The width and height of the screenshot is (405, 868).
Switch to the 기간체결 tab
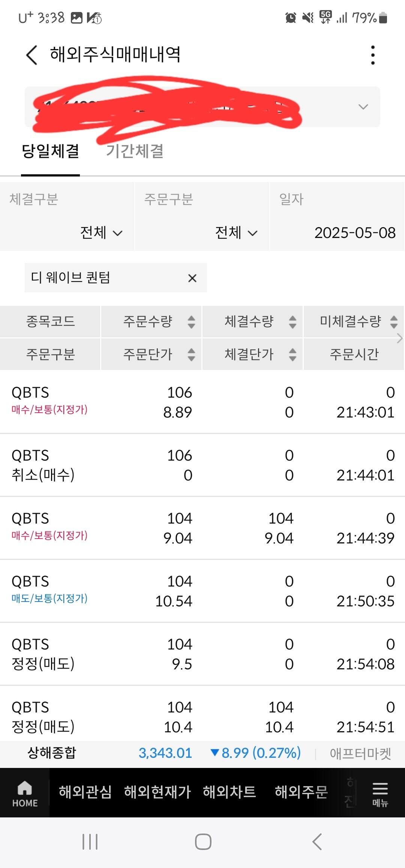click(135, 151)
